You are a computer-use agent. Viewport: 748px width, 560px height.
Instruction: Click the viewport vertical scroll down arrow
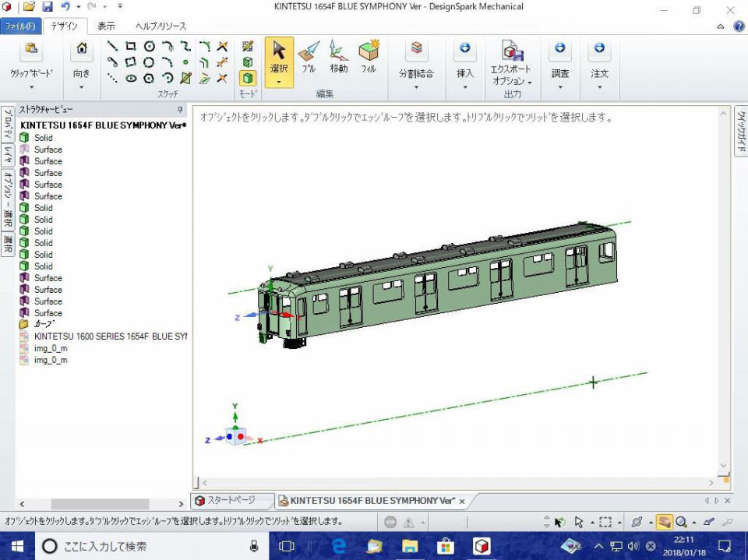click(x=724, y=466)
